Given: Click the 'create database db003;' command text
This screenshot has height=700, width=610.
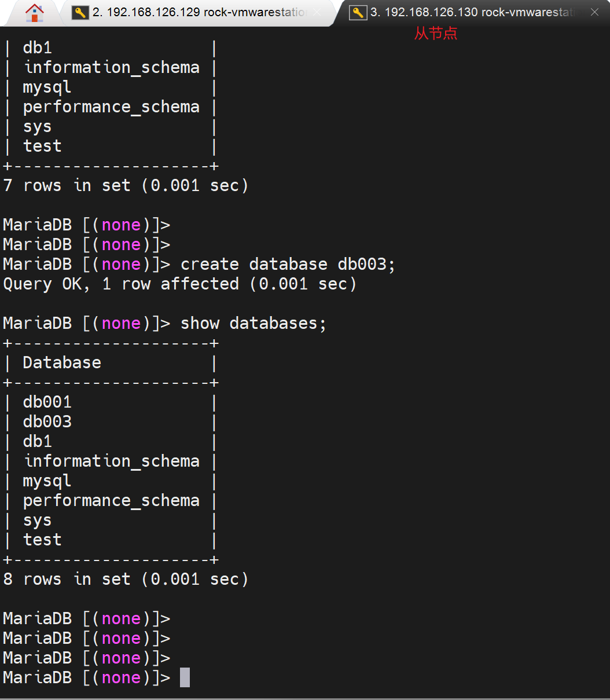Looking at the screenshot, I should tap(288, 264).
